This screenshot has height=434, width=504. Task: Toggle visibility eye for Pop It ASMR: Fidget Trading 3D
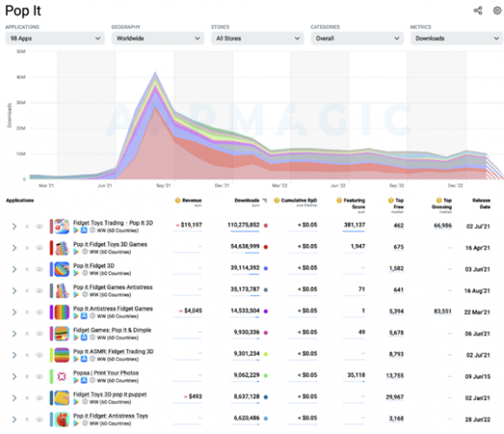(x=39, y=355)
